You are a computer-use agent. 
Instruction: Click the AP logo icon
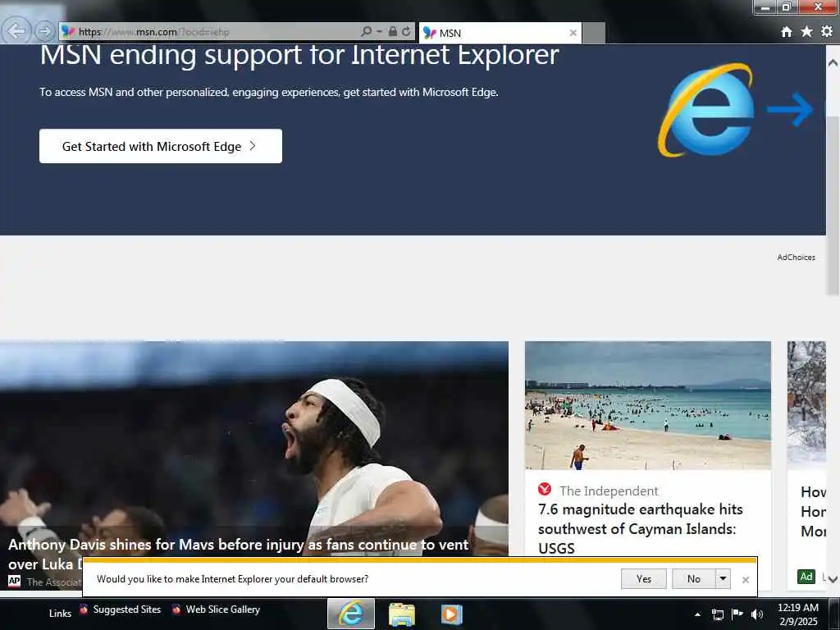(x=15, y=582)
